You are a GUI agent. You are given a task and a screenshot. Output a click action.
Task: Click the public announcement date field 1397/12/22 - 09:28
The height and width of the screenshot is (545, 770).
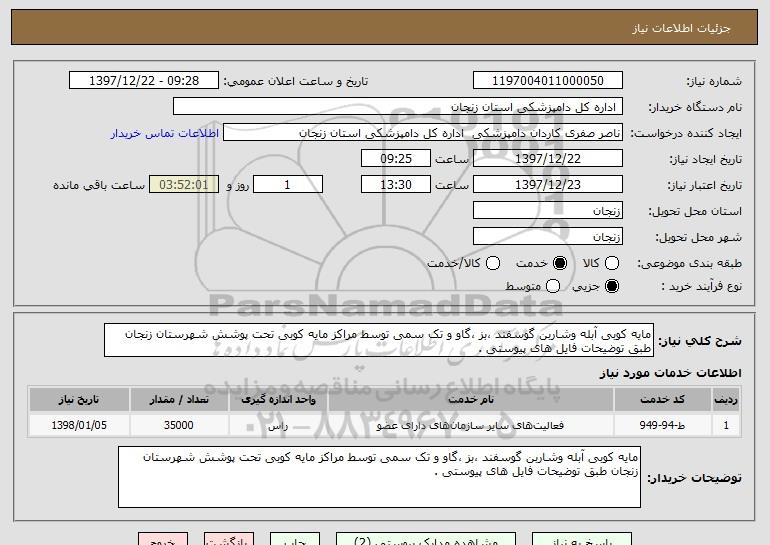pyautogui.click(x=144, y=81)
